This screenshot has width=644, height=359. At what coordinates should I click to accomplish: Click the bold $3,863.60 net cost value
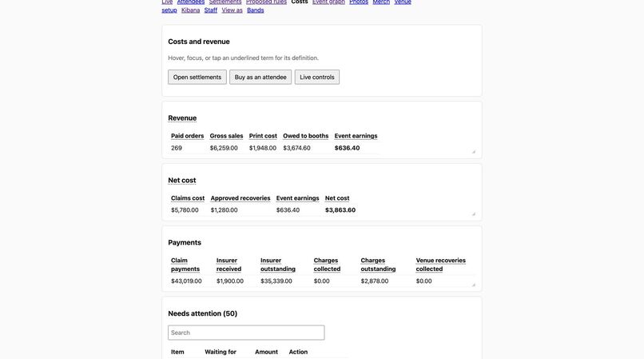[x=340, y=210]
